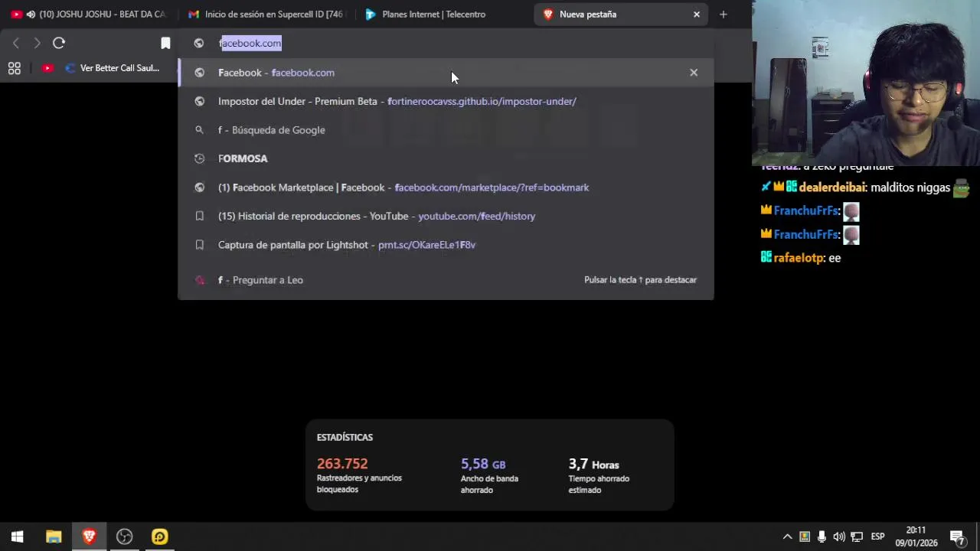Show hidden system tray icons
The height and width of the screenshot is (551, 980).
(787, 536)
